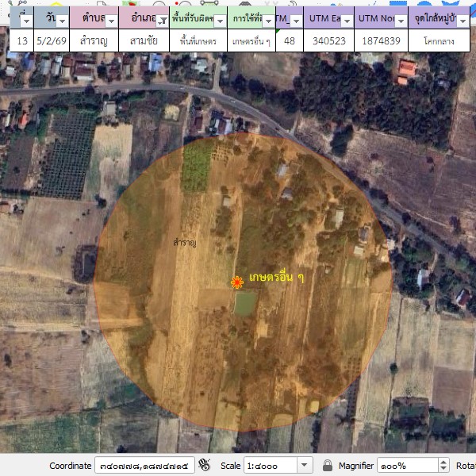Screen dimensions: 476x476
Task: Open the Scale combo box dropdown
Action: point(305,466)
